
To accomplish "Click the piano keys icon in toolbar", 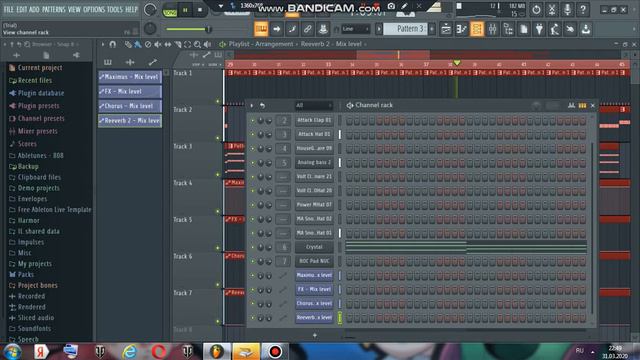I will [261, 29].
